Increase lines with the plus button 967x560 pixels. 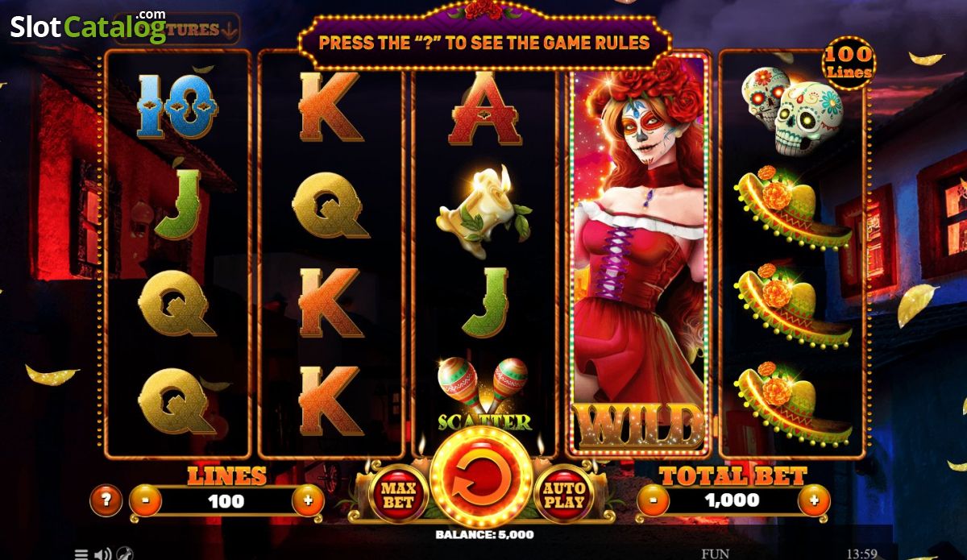(x=308, y=501)
